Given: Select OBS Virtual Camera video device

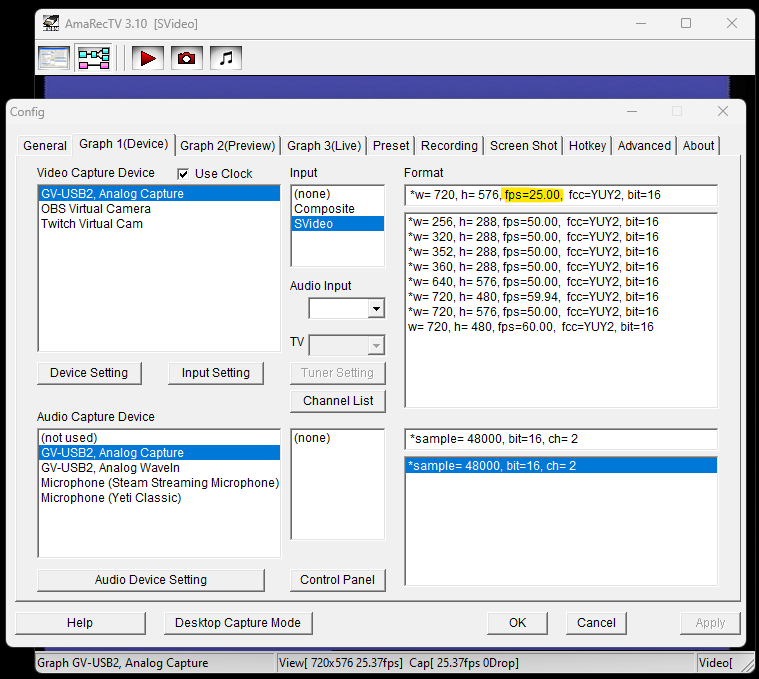Looking at the screenshot, I should [x=96, y=209].
